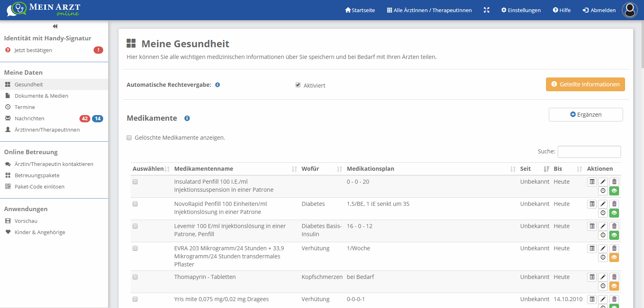
Task: Show info about Automatische Rechtevergabe
Action: [x=217, y=85]
